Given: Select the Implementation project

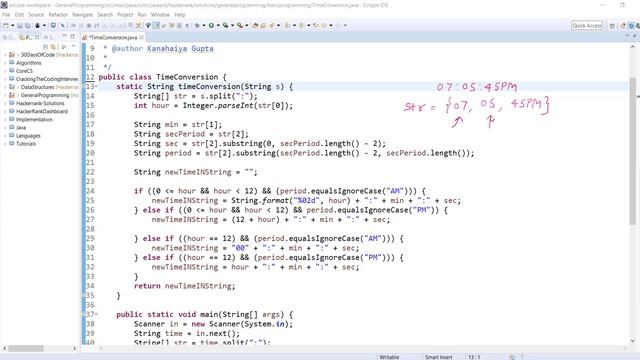Looking at the screenshot, I should [x=34, y=120].
